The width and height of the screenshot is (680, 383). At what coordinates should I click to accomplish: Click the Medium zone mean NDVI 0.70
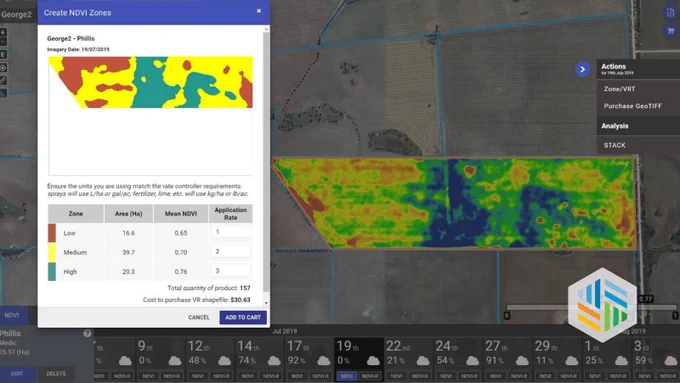click(x=181, y=252)
